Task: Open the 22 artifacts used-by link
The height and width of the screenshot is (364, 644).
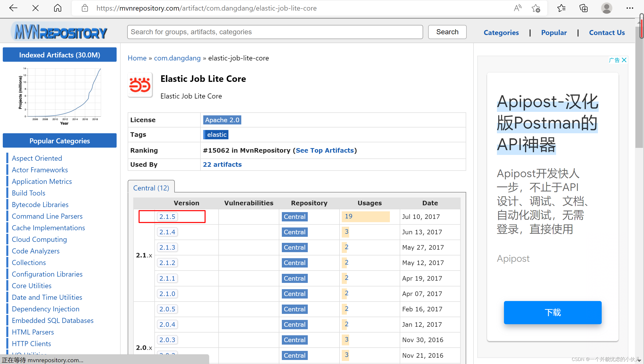Action: pos(222,164)
